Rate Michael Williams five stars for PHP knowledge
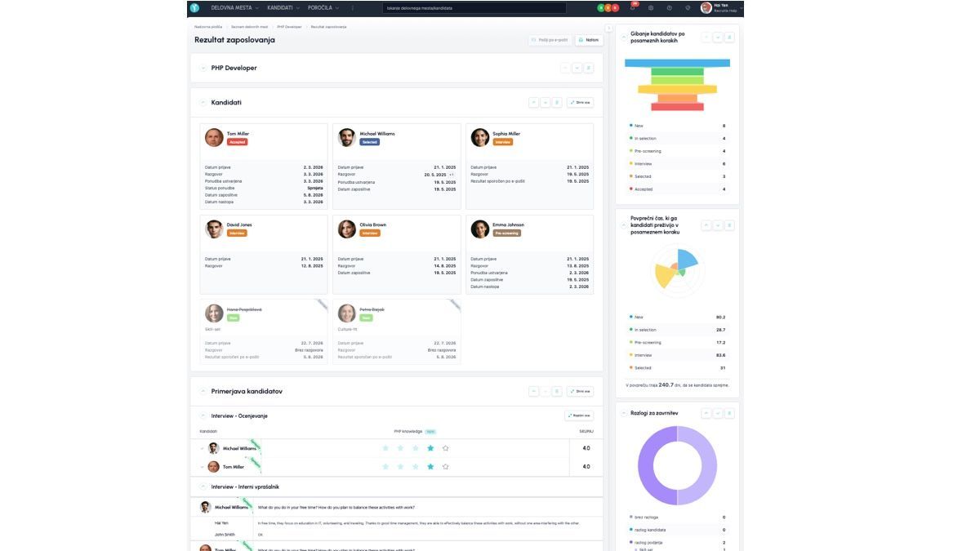The height and width of the screenshot is (551, 980). [x=445, y=448]
